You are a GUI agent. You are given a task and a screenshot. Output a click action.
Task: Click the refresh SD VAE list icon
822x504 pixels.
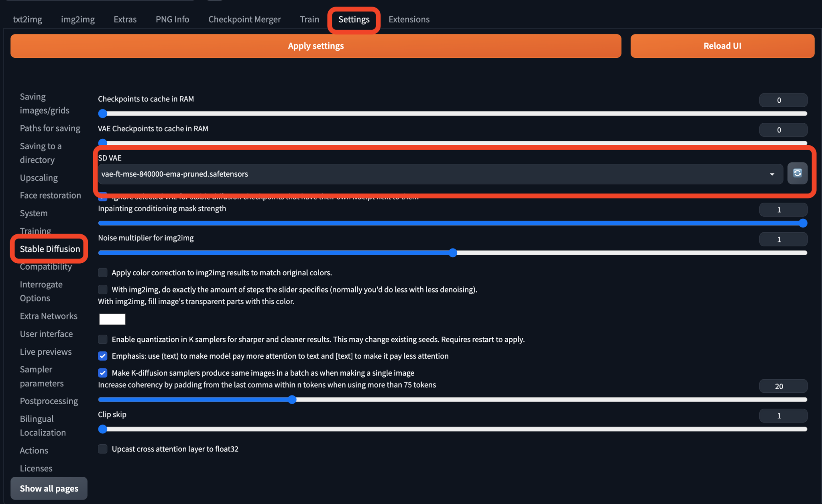[x=797, y=173]
